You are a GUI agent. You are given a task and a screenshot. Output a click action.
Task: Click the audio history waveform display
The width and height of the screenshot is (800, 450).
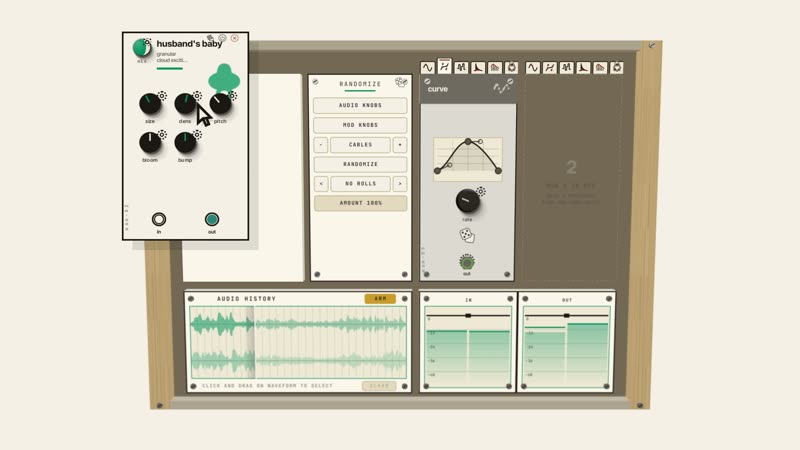[x=298, y=342]
